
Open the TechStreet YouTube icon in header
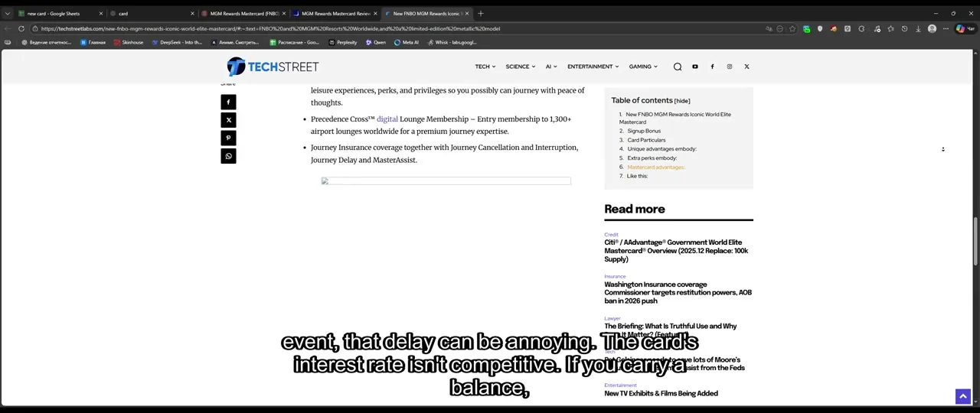[695, 67]
